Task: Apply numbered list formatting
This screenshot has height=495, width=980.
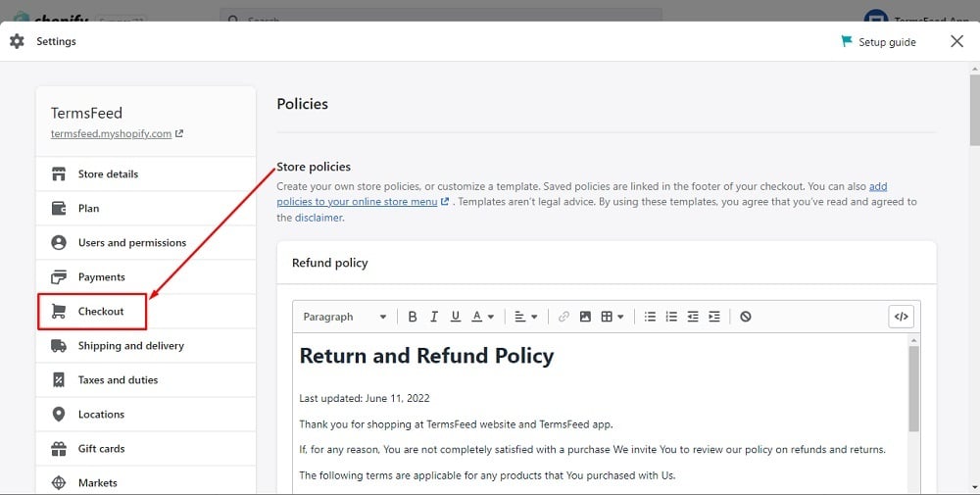Action: (x=671, y=317)
